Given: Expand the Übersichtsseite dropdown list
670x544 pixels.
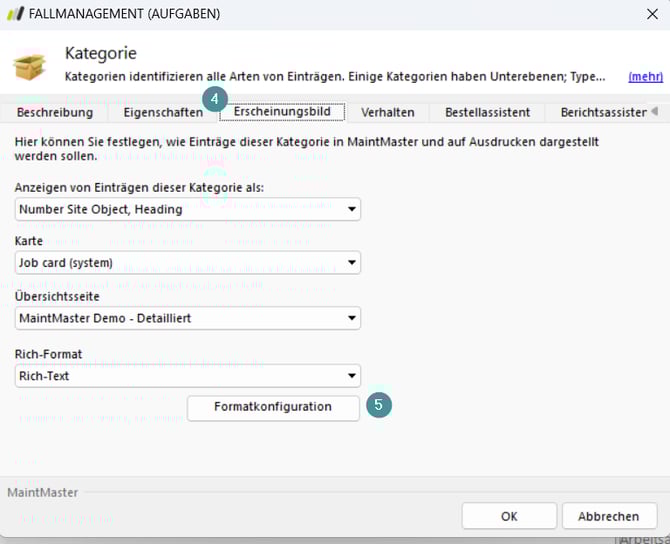Looking at the screenshot, I should click(x=189, y=318).
